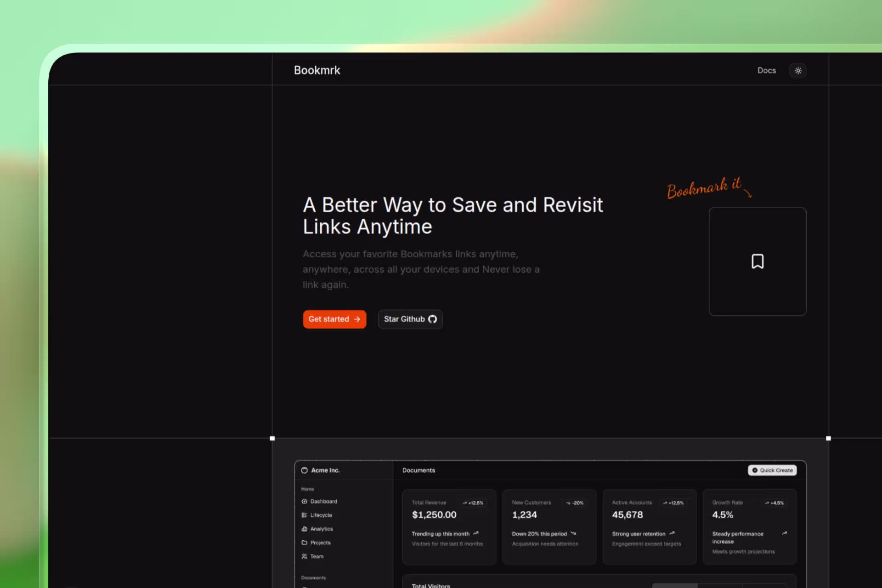
Task: Click the 1,234 new customers value
Action: 524,515
